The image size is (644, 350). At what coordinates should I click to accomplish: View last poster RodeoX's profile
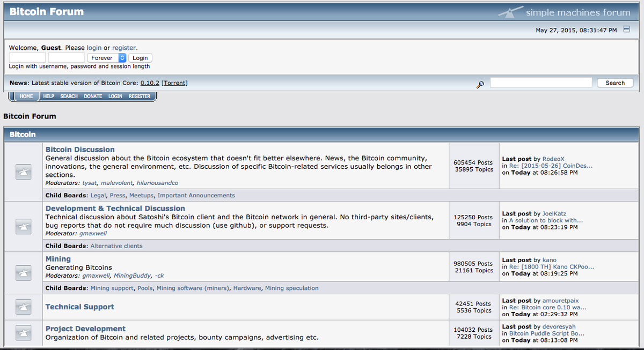coord(553,159)
